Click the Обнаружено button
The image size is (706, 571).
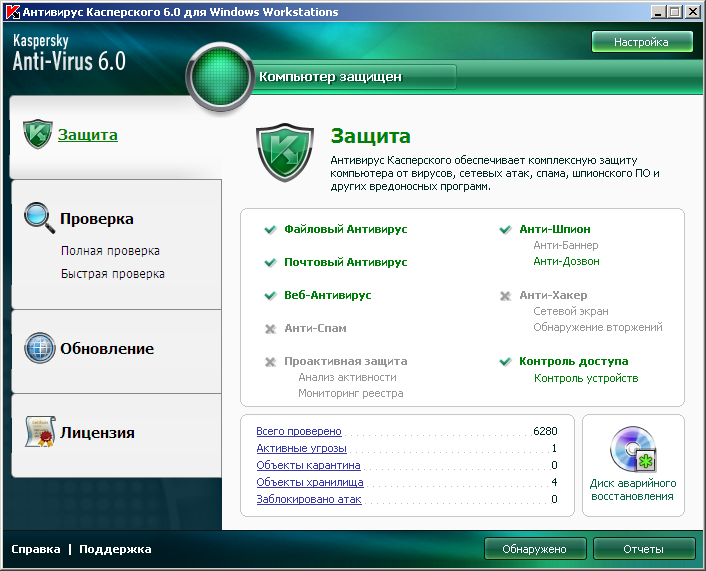(x=535, y=549)
